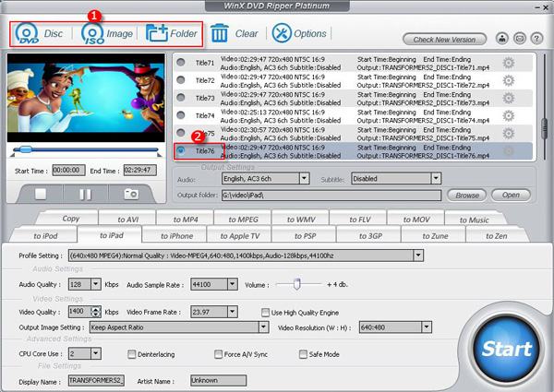Select the Title71 radio button
The image size is (554, 392).
coord(181,63)
